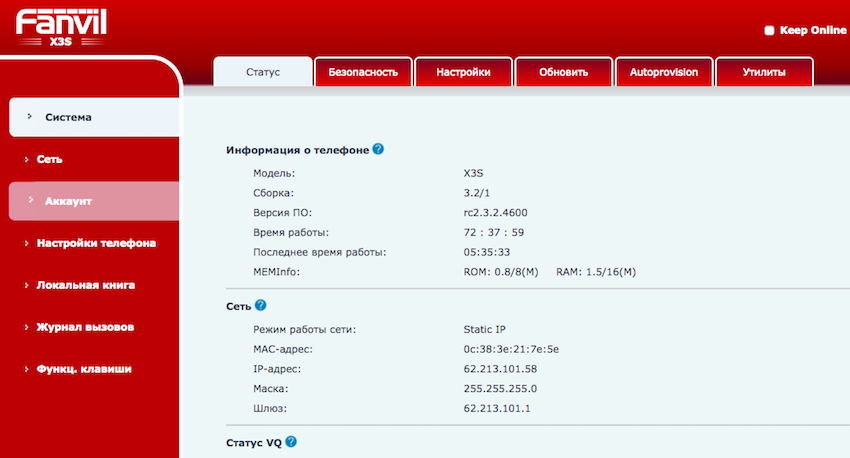This screenshot has height=458, width=850.
Task: Open Настройки телефона in sidebar
Action: point(96,243)
